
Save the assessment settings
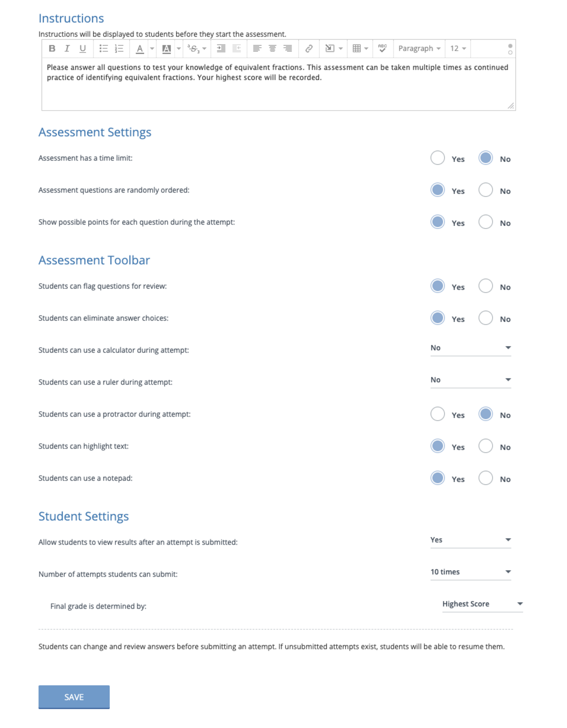coord(74,697)
